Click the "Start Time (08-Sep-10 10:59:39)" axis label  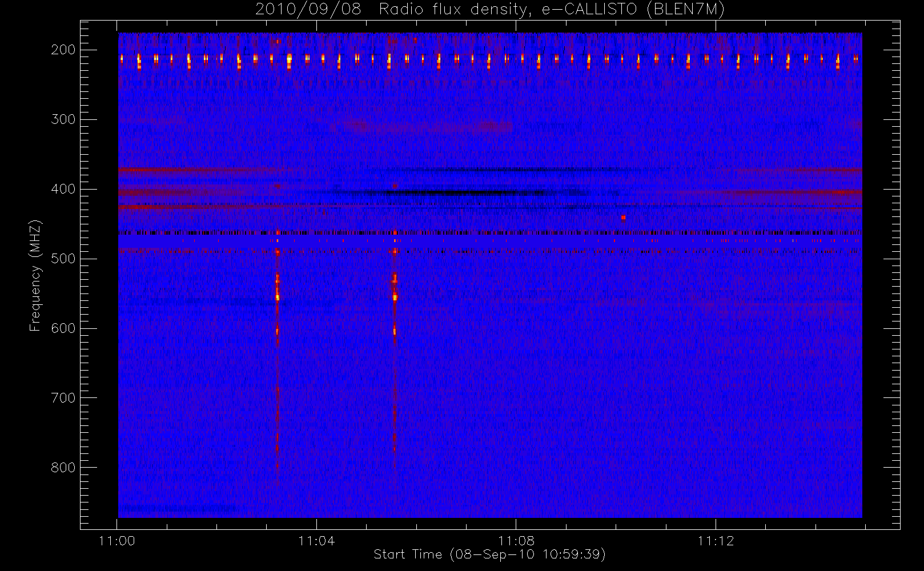tap(489, 554)
